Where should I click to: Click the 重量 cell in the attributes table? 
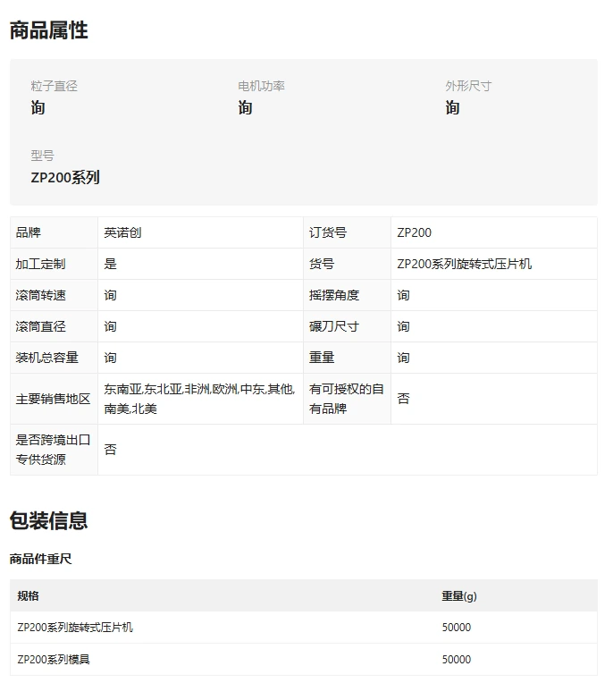(347, 358)
